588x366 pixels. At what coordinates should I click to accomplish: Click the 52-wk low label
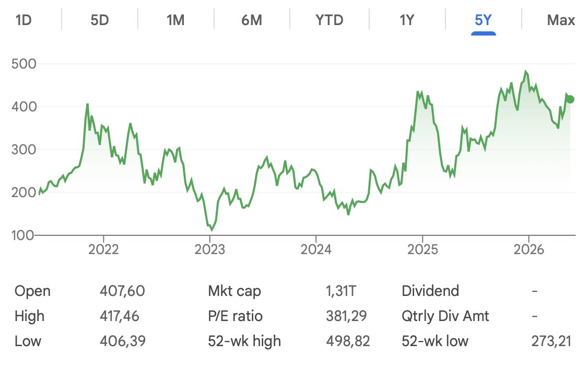[435, 341]
